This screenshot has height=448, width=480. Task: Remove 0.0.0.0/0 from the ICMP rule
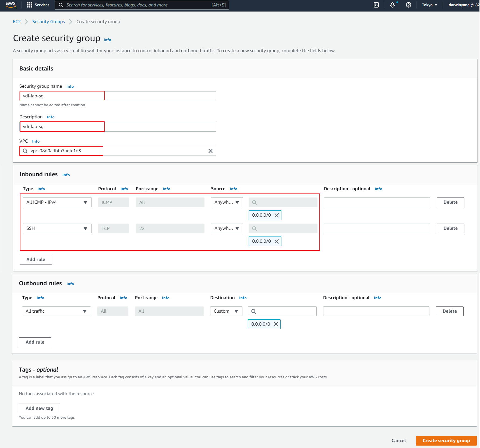tap(277, 215)
